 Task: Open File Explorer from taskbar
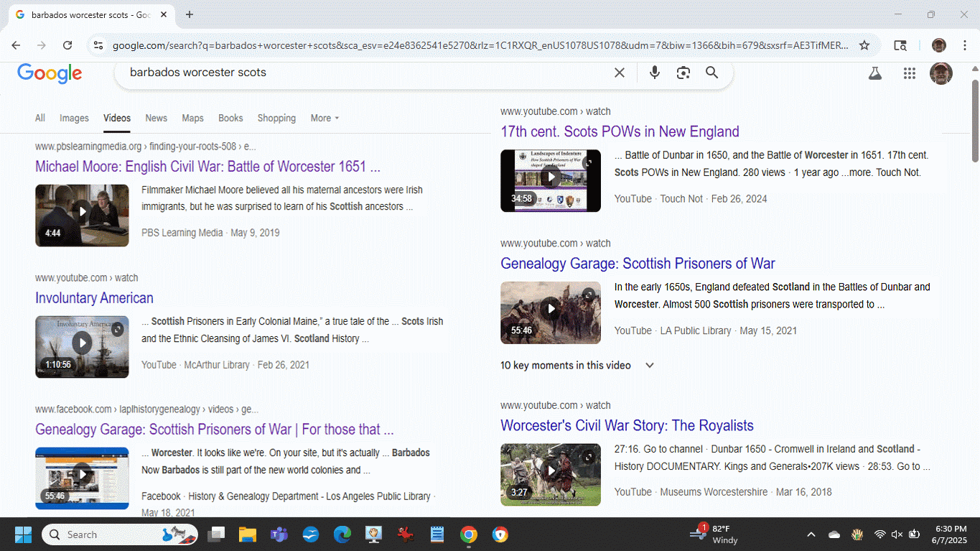pos(248,534)
